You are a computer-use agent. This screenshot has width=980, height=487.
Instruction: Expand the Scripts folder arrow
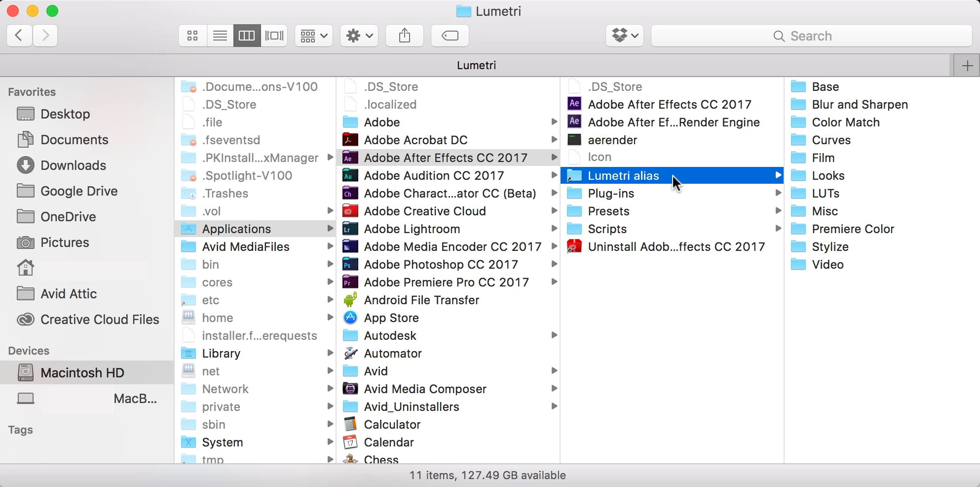click(x=778, y=229)
